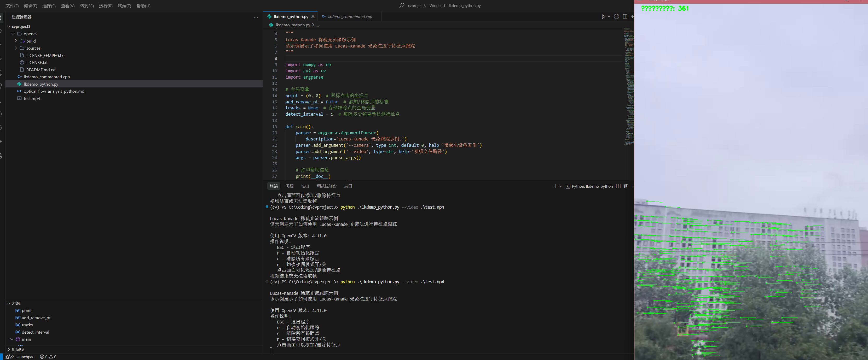
Task: Open editor settings gear icon
Action: click(x=616, y=16)
